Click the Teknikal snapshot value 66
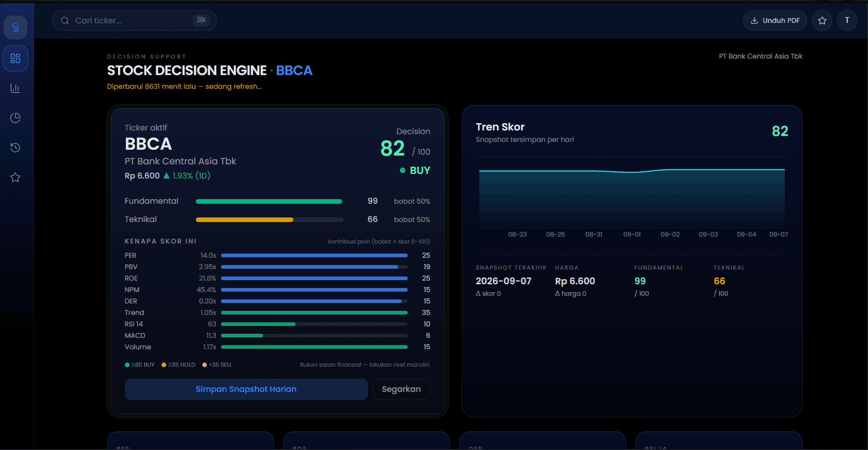Viewport: 868px width, 450px height. 719,281
